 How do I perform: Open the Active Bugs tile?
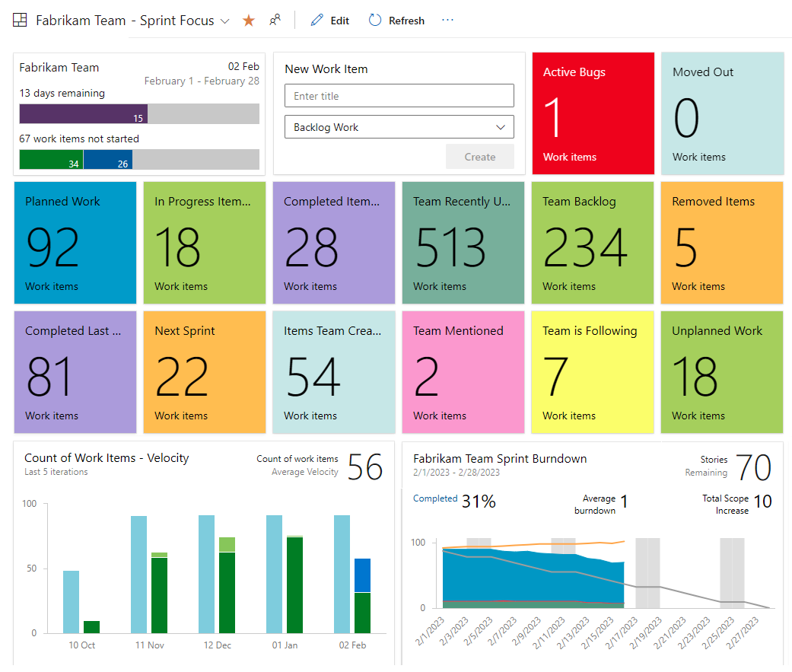click(x=593, y=113)
